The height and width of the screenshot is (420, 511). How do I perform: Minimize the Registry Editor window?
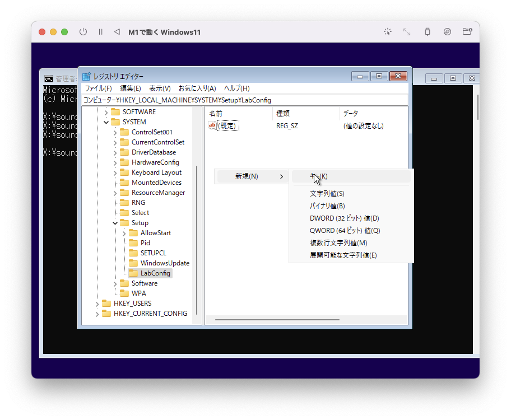coord(360,76)
